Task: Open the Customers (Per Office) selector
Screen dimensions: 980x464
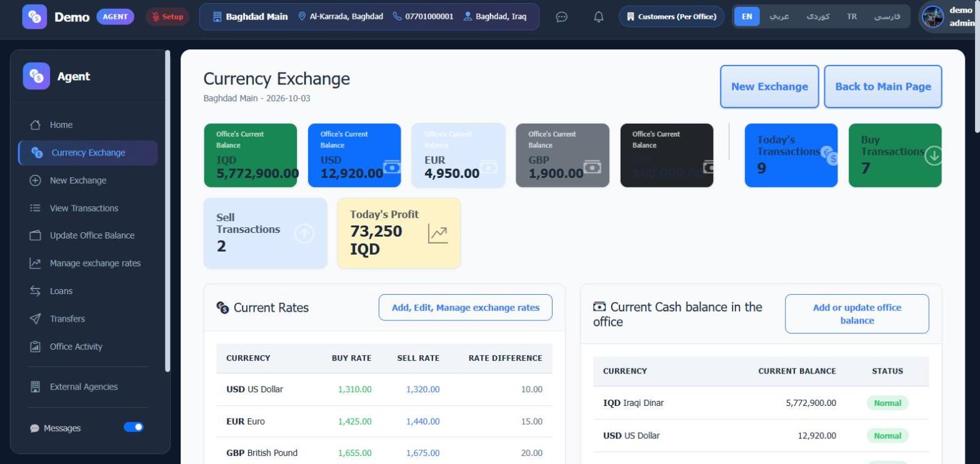Action: point(671,17)
